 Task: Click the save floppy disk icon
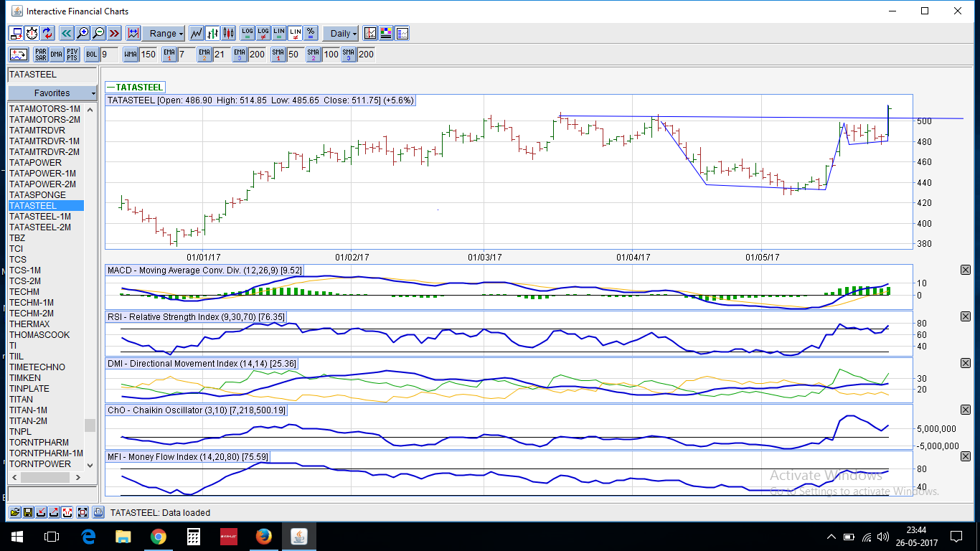pos(28,512)
